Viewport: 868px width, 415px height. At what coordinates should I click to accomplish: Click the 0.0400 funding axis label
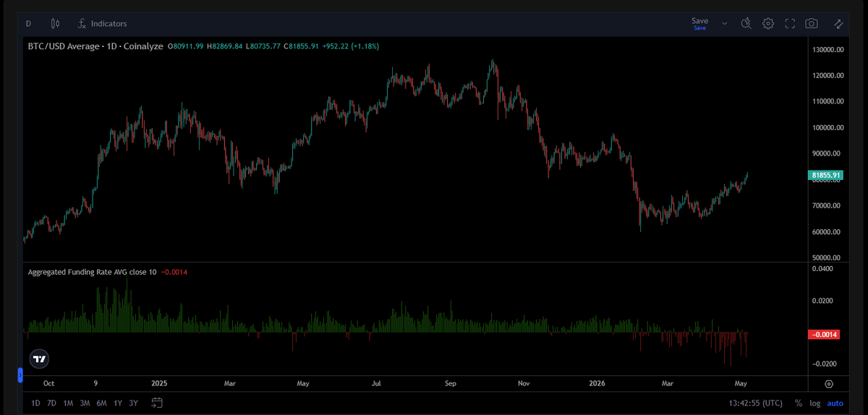click(821, 268)
